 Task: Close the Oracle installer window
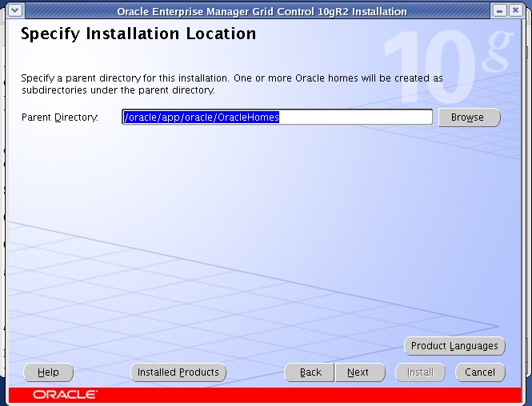pos(515,10)
